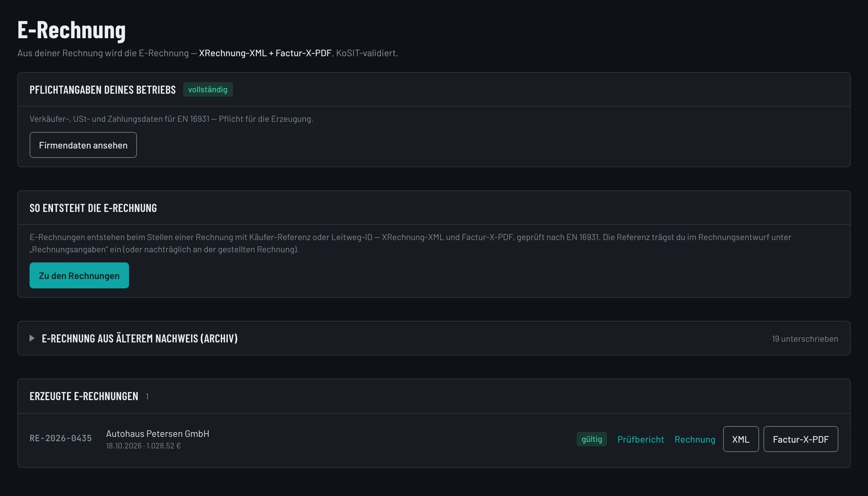This screenshot has width=868, height=496.
Task: Click the XRechnung-XML + Factur-X-PDF subtitle text
Action: (265, 53)
